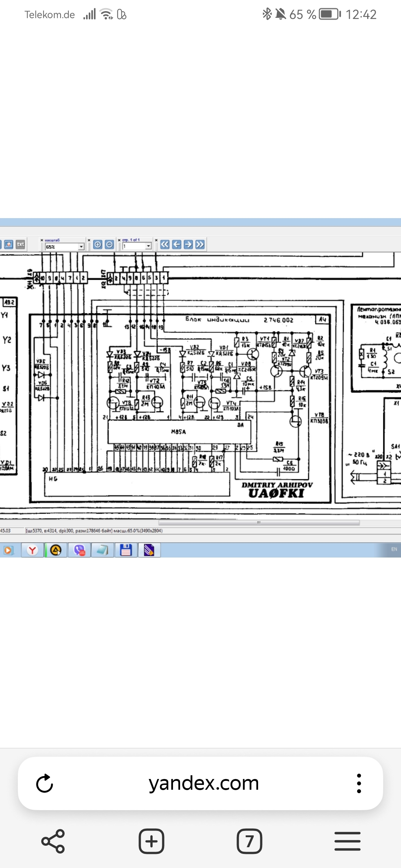The height and width of the screenshot is (868, 401).
Task: Click the horizontal scrollbar below the schematic
Action: 259,523
